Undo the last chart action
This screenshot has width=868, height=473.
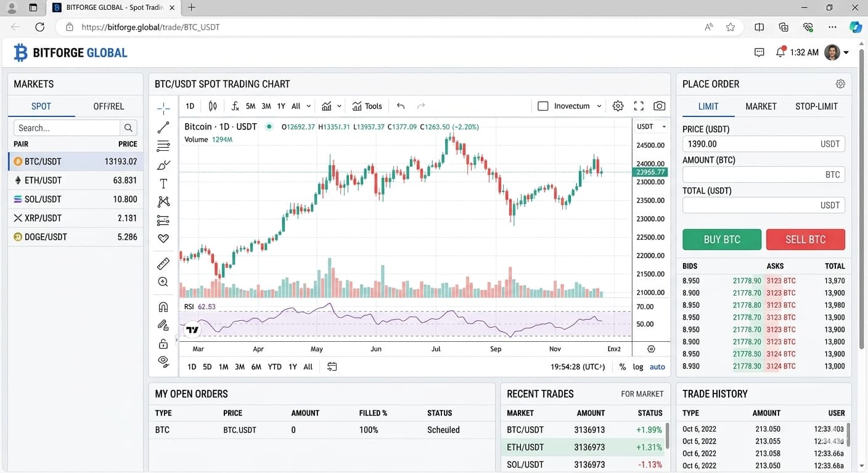(401, 106)
